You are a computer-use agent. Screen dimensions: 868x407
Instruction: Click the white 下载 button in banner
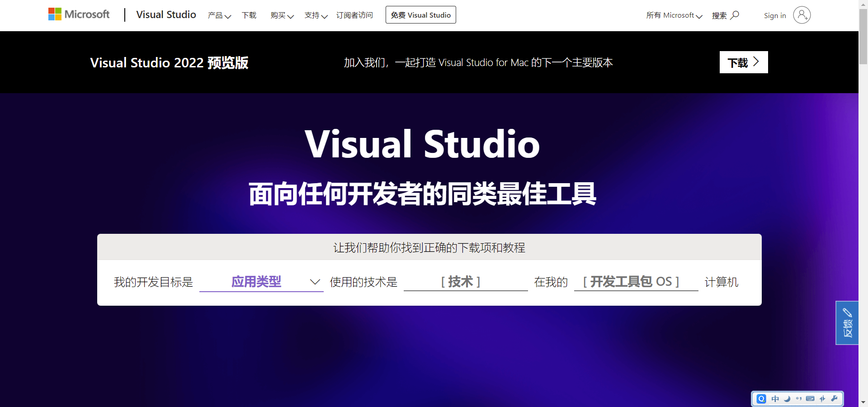[744, 62]
